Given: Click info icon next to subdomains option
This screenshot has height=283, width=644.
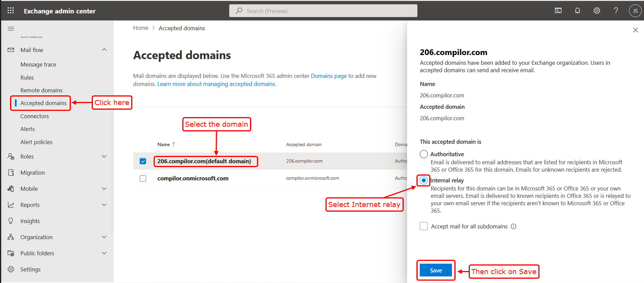Looking at the screenshot, I should (514, 226).
